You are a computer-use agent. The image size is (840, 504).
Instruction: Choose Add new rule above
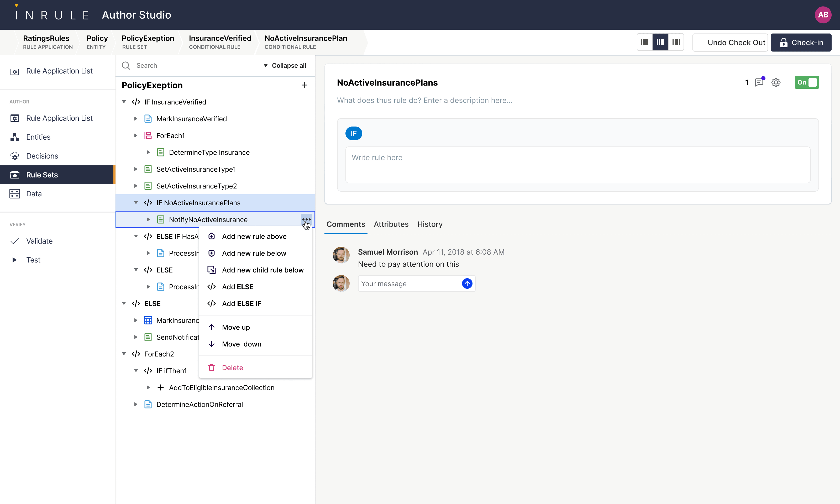(255, 236)
